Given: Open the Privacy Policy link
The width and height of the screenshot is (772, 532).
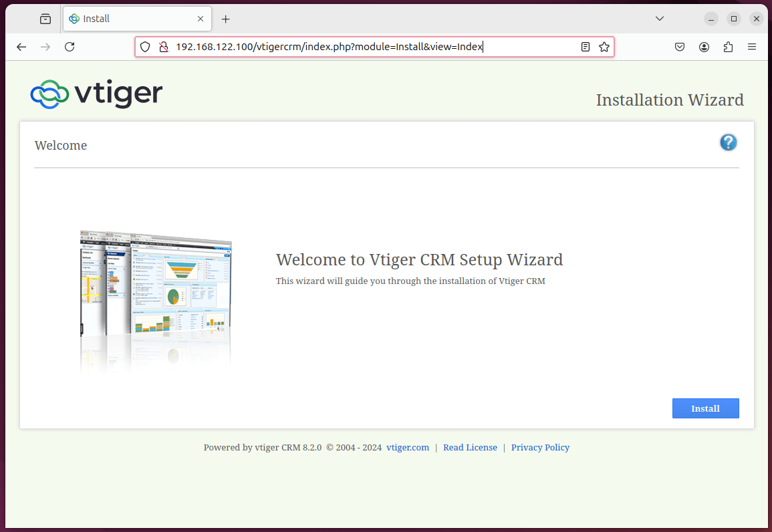Looking at the screenshot, I should pos(540,447).
